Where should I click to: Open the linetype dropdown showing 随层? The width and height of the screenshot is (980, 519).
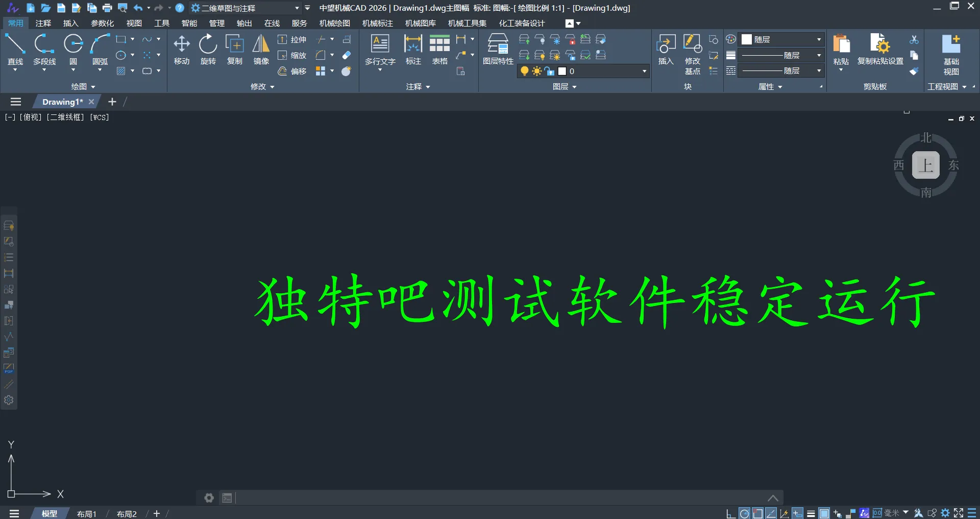click(782, 55)
